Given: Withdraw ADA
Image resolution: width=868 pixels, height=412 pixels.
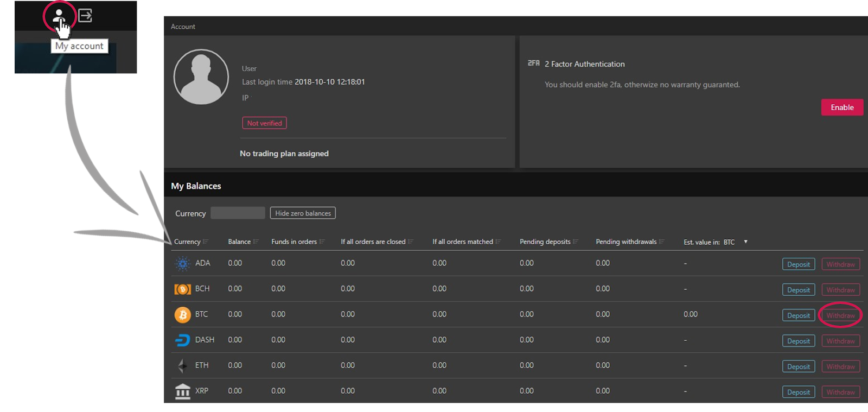Looking at the screenshot, I should tap(840, 264).
